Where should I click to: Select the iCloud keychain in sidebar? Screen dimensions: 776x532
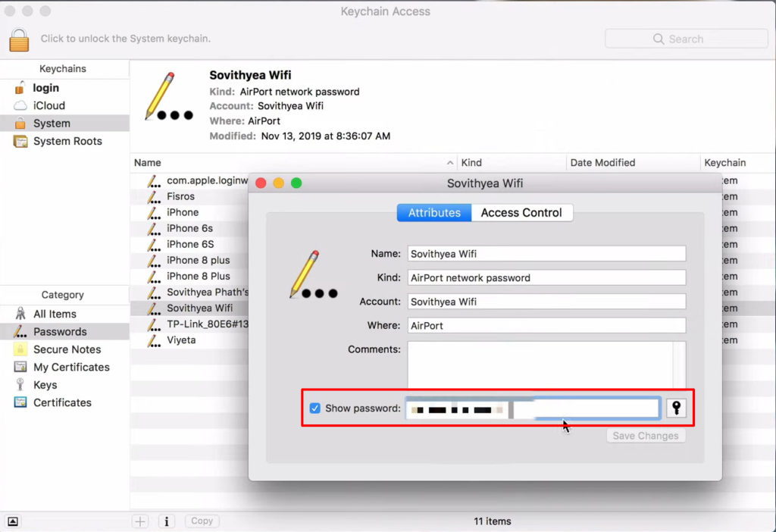point(48,105)
